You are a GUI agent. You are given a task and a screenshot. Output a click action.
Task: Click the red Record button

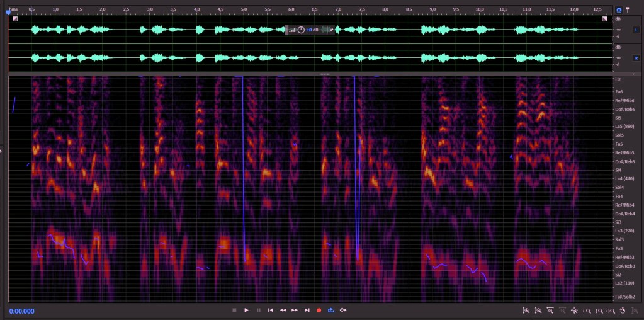pyautogui.click(x=319, y=310)
